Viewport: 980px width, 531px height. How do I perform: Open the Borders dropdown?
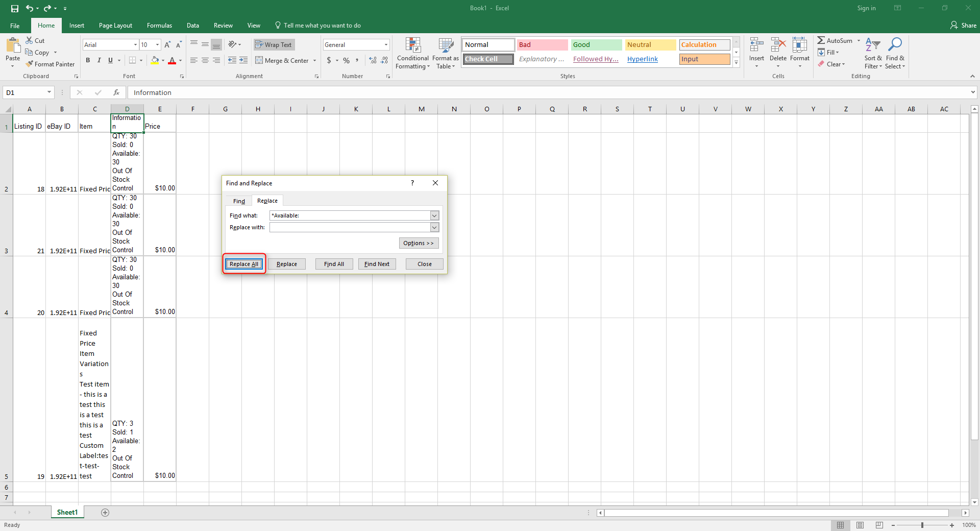pos(141,60)
